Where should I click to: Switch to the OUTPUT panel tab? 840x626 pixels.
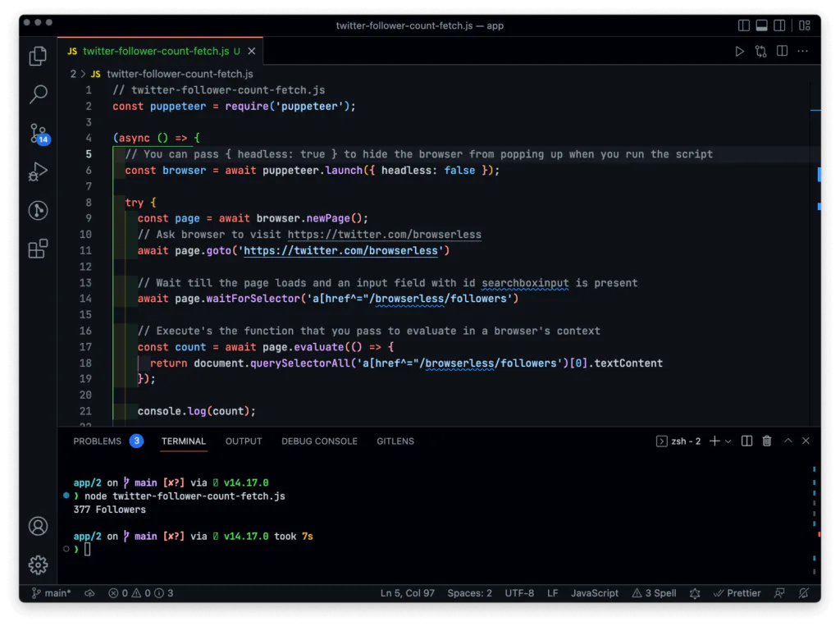tap(244, 441)
